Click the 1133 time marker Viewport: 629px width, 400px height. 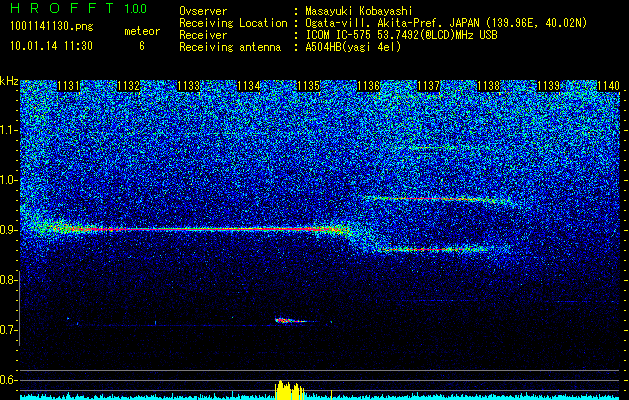pyautogui.click(x=189, y=86)
